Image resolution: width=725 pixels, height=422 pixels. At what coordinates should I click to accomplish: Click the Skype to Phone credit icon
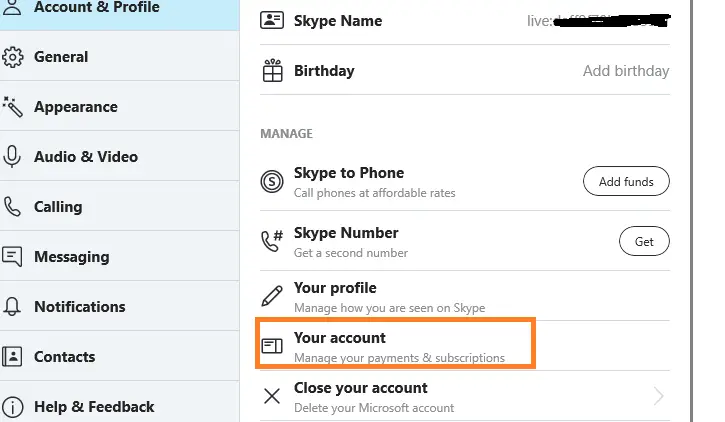coord(272,181)
